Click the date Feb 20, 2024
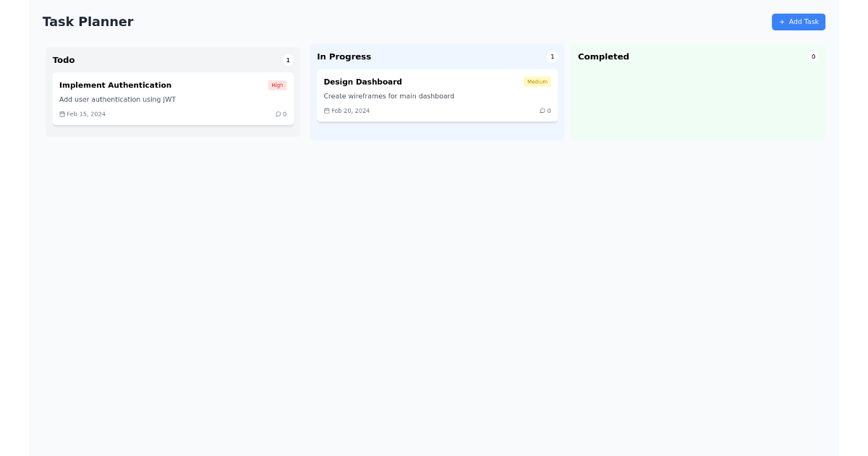The height and width of the screenshot is (456, 868). point(350,111)
